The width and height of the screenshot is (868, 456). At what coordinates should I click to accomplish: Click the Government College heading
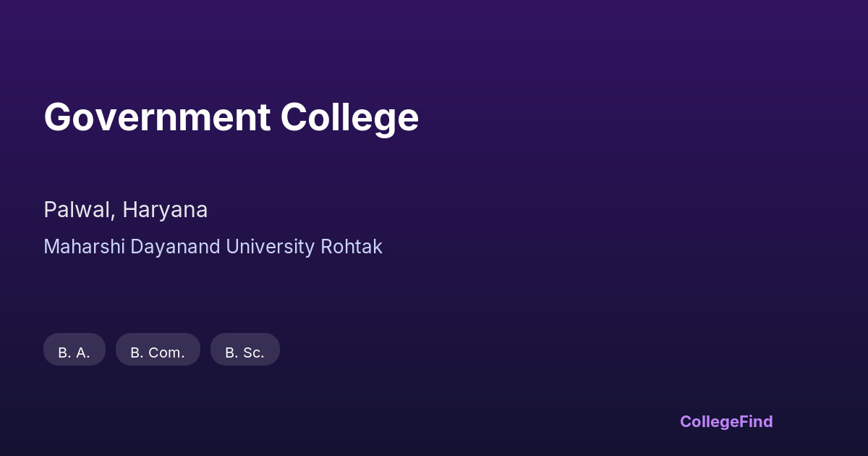pos(231,117)
